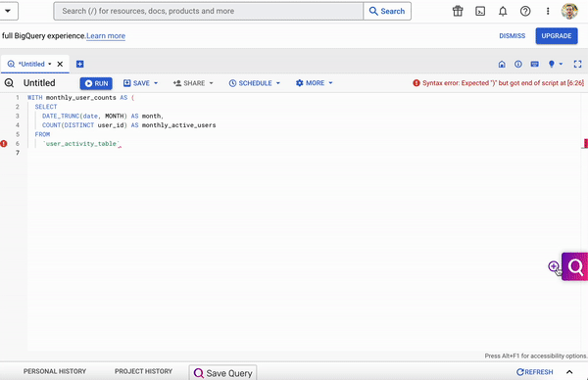Expand the Untitled tab dropdown arrow
Image resolution: width=588 pixels, height=380 pixels.
pos(50,64)
